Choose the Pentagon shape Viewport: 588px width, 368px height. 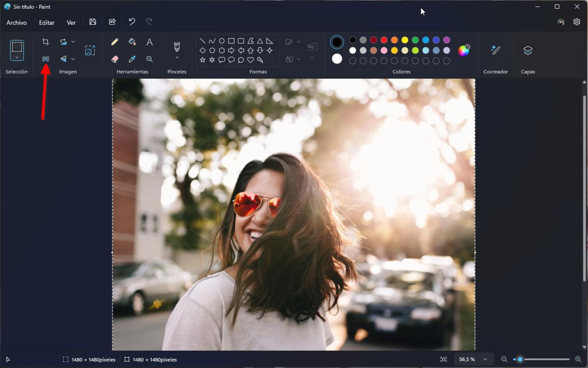pos(212,51)
